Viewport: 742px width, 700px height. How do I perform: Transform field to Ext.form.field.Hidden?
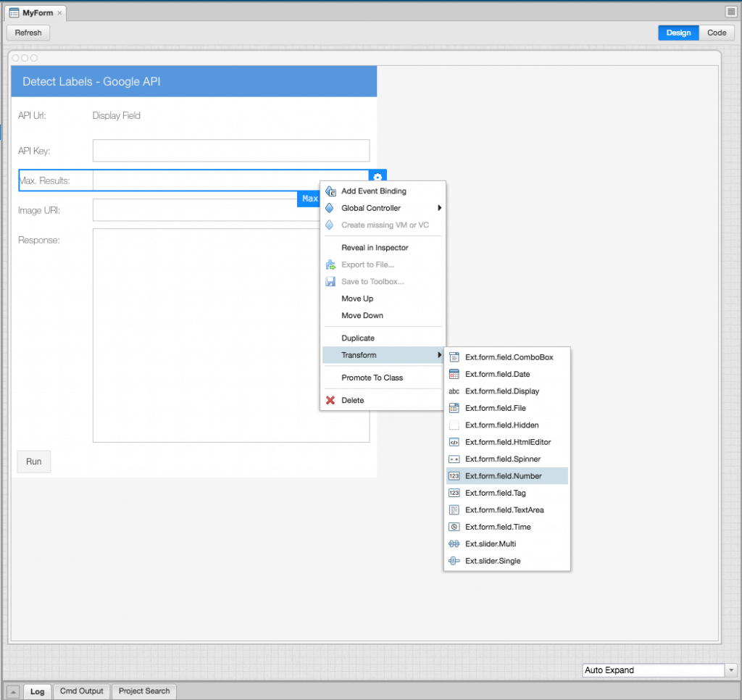pyautogui.click(x=507, y=425)
